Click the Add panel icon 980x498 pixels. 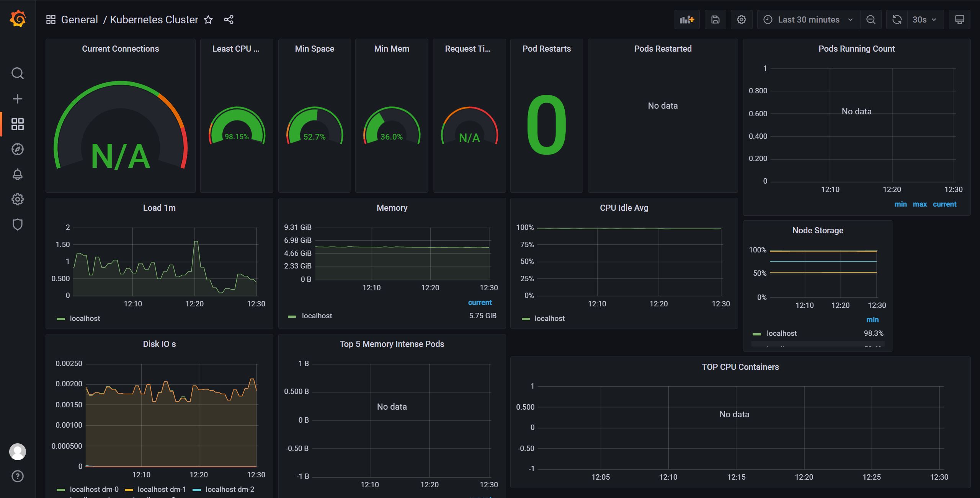pos(687,20)
